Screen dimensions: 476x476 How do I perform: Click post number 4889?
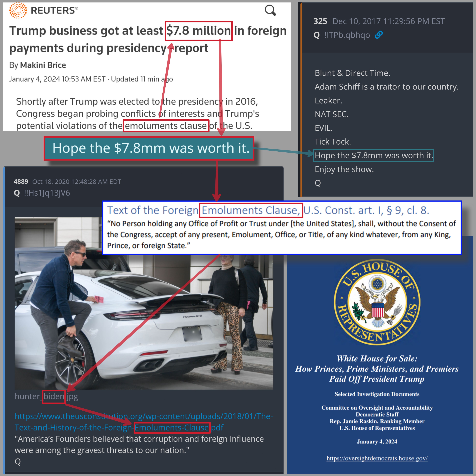click(x=21, y=182)
